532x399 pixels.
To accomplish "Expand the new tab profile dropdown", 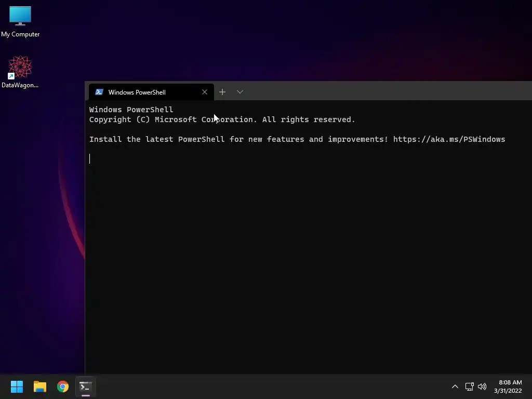I will click(x=240, y=92).
